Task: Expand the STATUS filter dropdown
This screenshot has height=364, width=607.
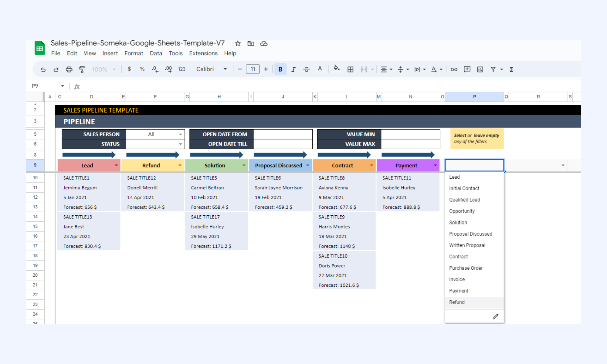Action: tap(180, 144)
